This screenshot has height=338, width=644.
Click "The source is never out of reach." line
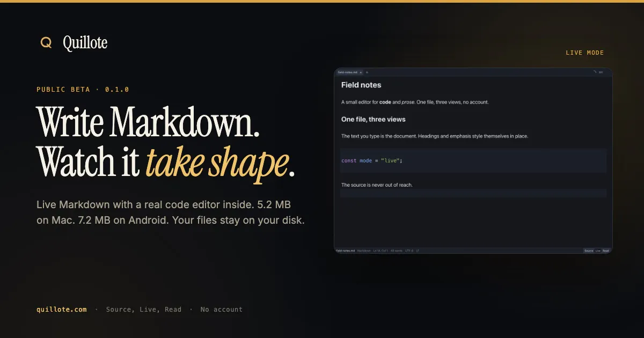click(x=377, y=185)
